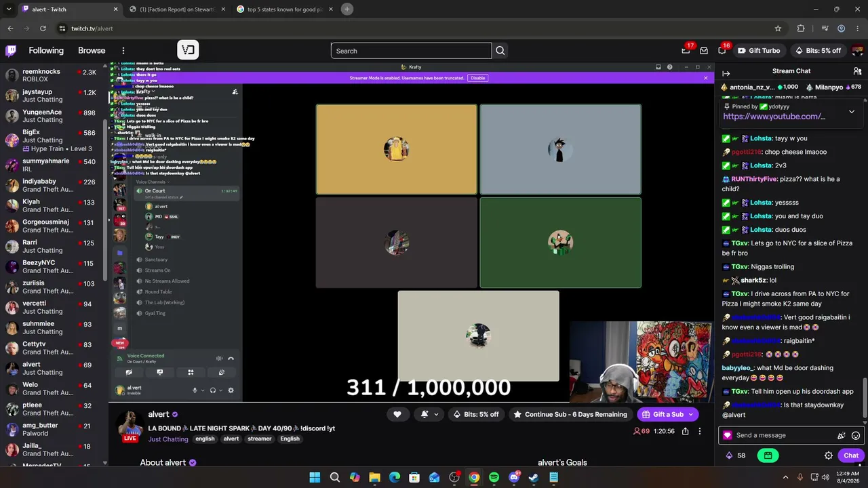
Task: Click the purple gem icon in message box
Action: 728,436
